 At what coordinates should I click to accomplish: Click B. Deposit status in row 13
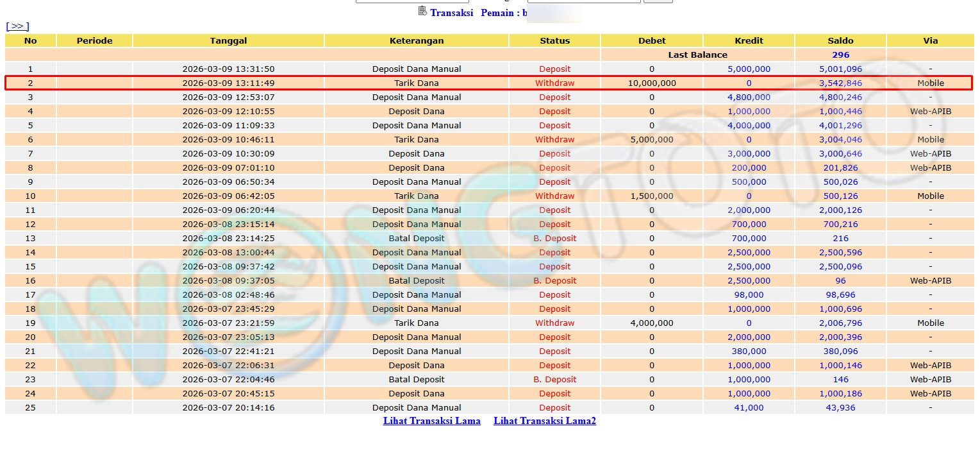pyautogui.click(x=554, y=238)
